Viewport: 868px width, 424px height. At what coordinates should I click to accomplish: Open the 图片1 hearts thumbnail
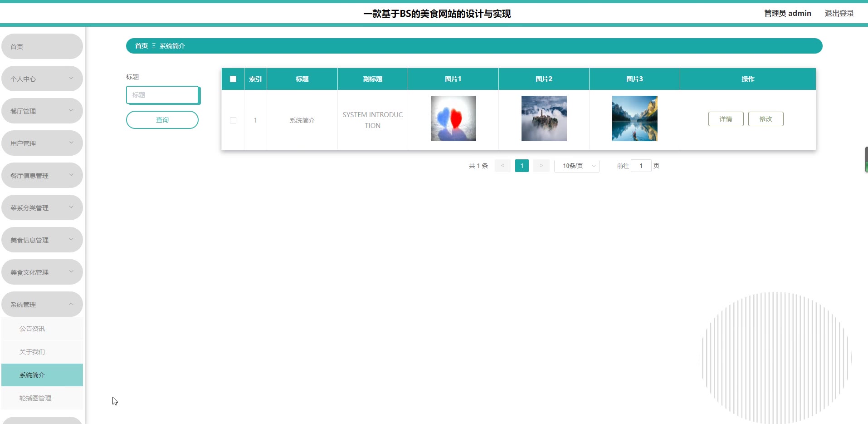tap(454, 118)
